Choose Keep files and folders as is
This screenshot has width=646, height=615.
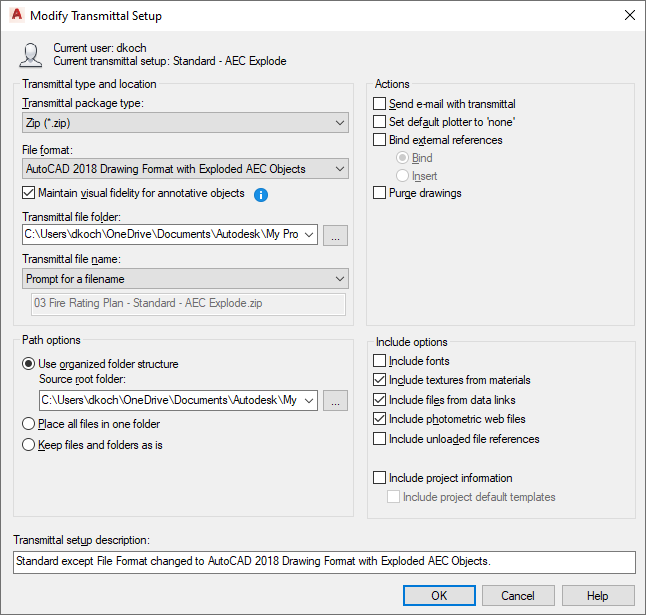click(28, 445)
